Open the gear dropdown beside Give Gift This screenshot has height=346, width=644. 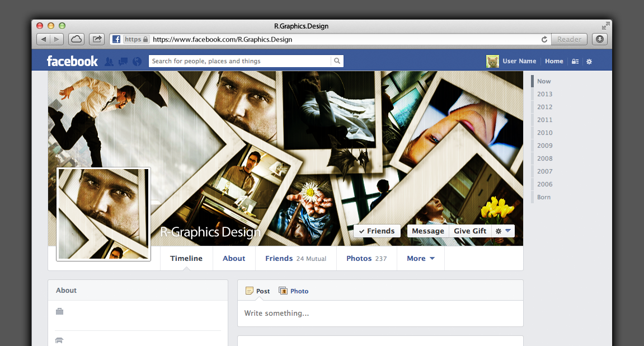point(503,231)
